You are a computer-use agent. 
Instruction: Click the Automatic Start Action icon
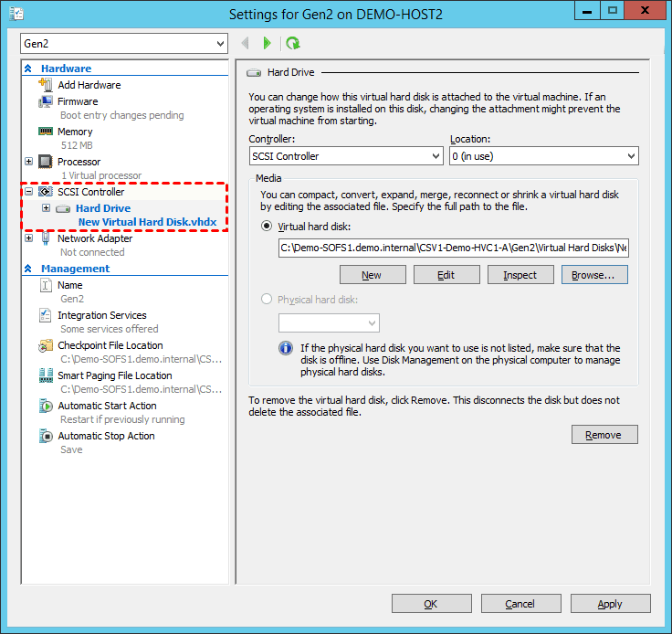coord(46,406)
